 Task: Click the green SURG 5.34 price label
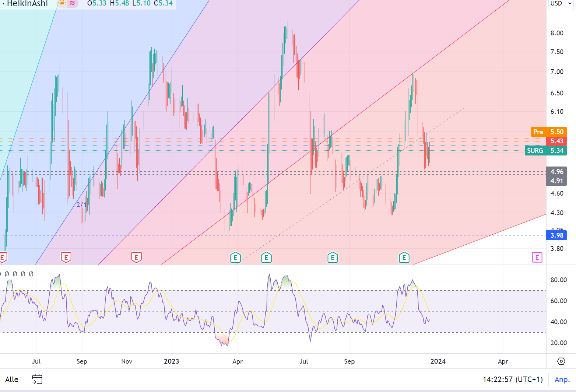[x=546, y=150]
